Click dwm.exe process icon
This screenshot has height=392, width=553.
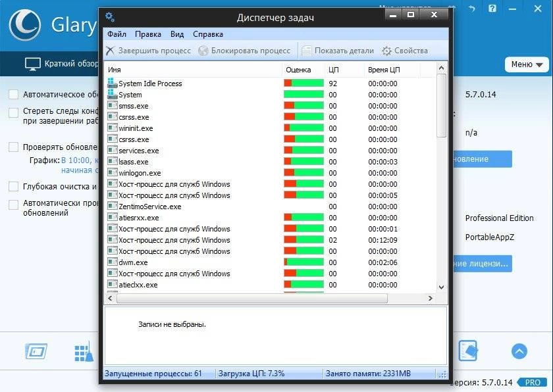click(112, 262)
